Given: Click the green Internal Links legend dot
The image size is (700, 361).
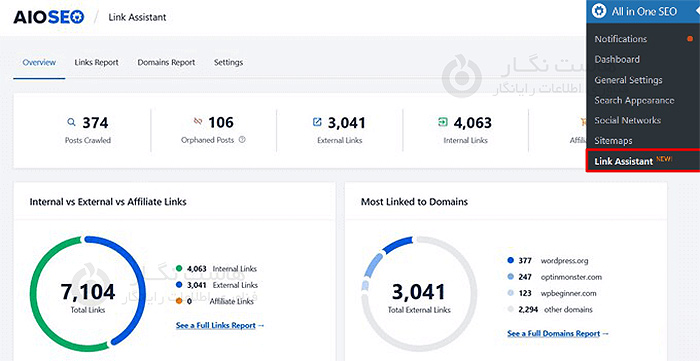Looking at the screenshot, I should coord(179,269).
